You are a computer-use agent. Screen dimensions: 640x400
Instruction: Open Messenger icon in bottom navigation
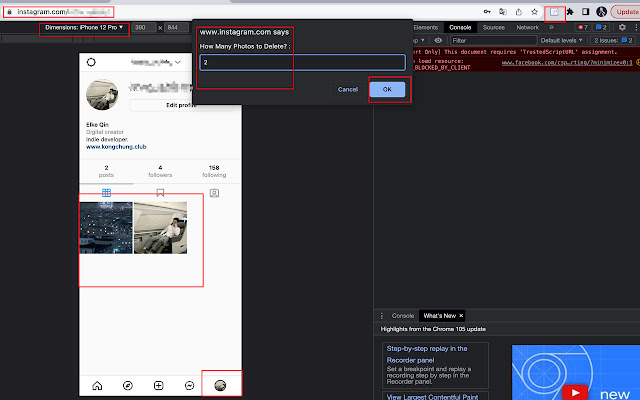[x=189, y=385]
